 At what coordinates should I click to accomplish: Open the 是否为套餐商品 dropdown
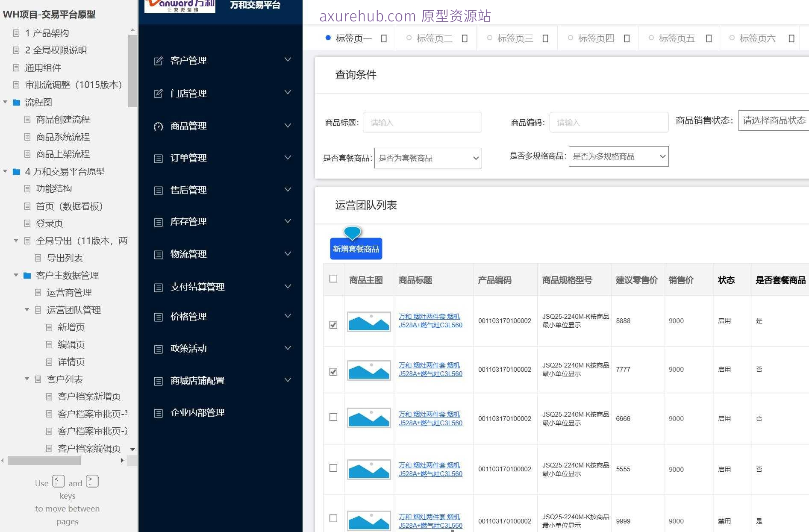428,158
